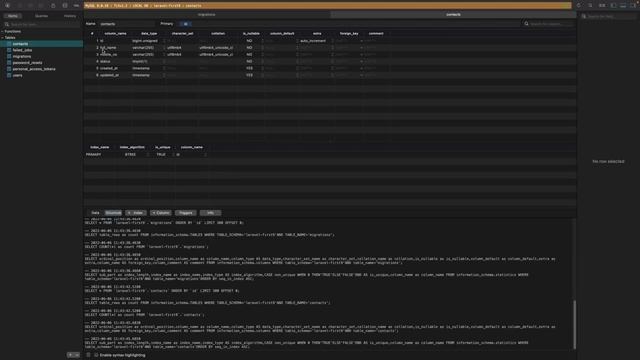Add a new Index
Screen dimensions: 640x360
[x=136, y=213]
